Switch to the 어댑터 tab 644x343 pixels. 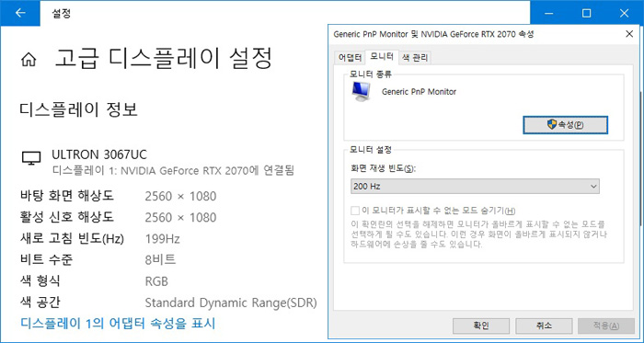(x=350, y=58)
